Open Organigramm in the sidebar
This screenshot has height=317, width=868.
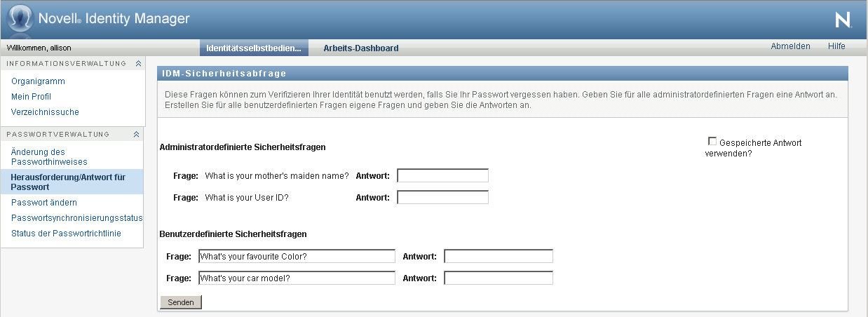38,81
